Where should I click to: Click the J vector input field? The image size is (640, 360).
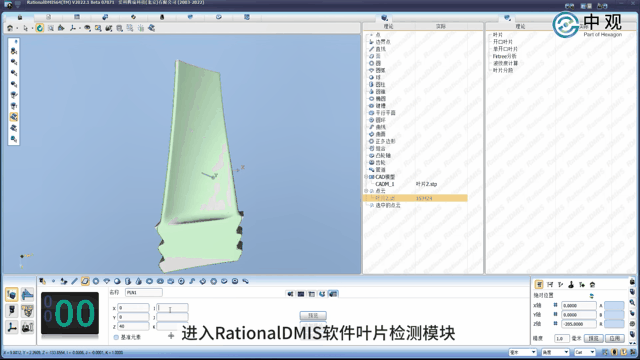pos(172,317)
